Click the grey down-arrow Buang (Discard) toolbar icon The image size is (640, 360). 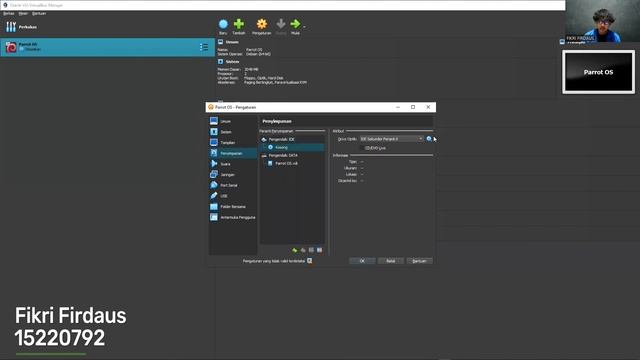(281, 24)
